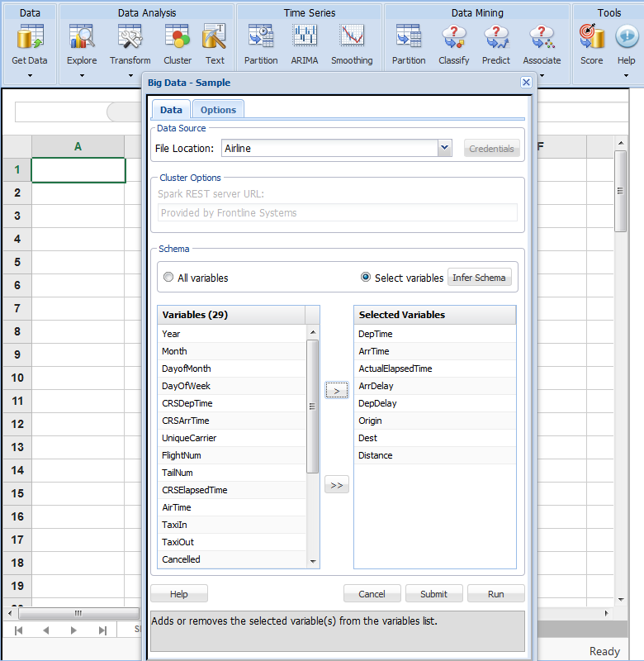Open the Predict icon
Viewport: 644px width, 661px height.
point(496,36)
